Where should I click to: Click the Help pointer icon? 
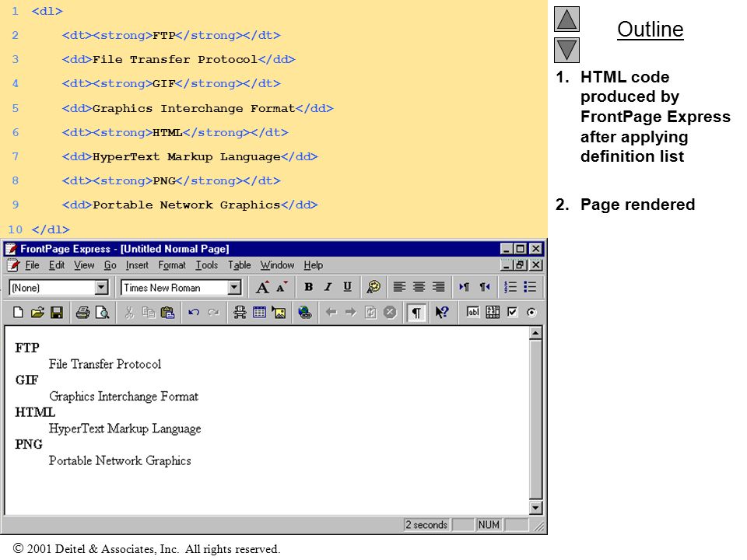pos(442,313)
